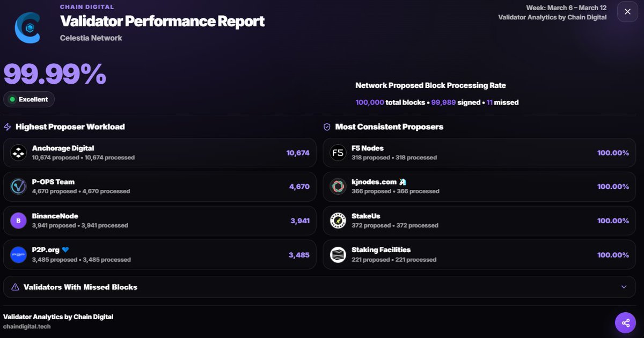Click the Validator Performance Report title
The height and width of the screenshot is (338, 644).
coord(163,21)
